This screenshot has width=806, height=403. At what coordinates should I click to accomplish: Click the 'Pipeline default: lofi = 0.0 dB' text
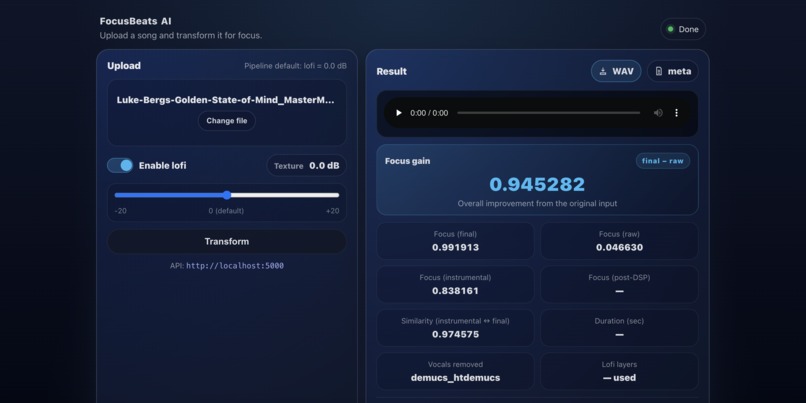(x=295, y=66)
